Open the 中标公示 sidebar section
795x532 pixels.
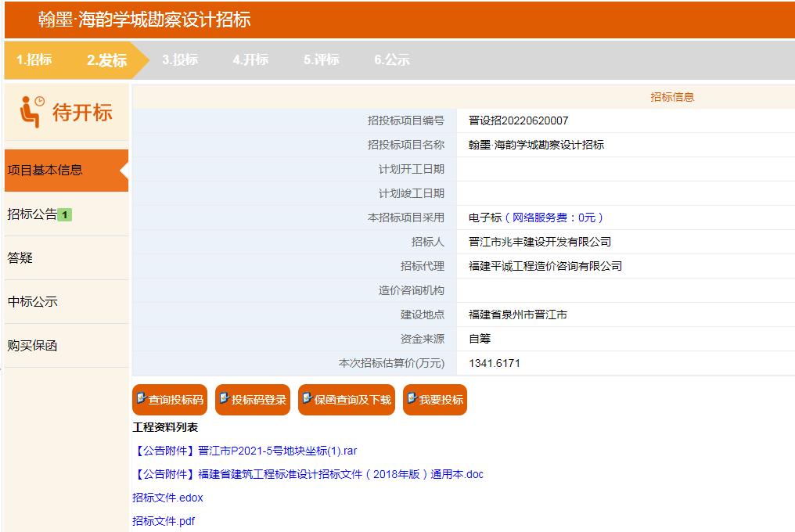pyautogui.click(x=33, y=300)
